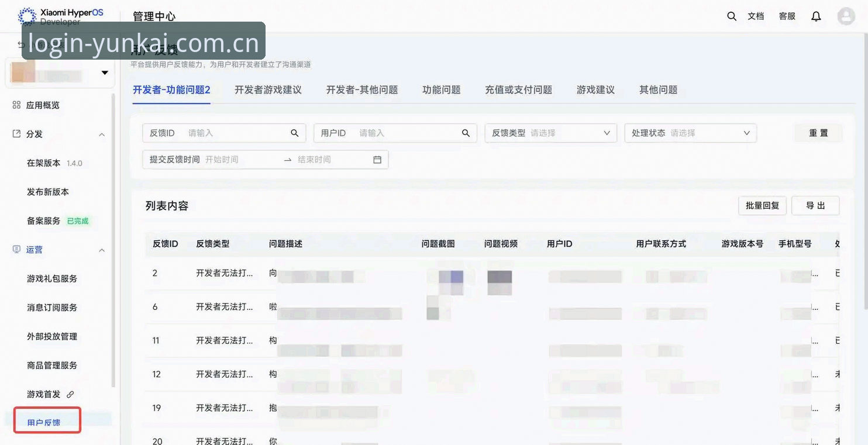Viewport: 868px width, 445px height.
Task: Focus the 用户ID input field
Action: click(395, 133)
